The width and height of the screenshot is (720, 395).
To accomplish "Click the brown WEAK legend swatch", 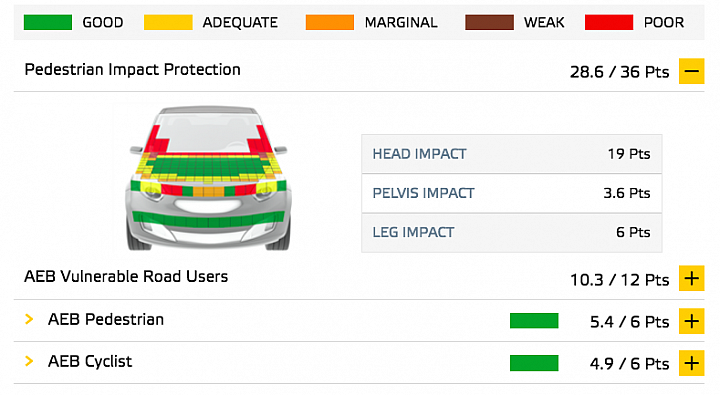I will click(489, 22).
